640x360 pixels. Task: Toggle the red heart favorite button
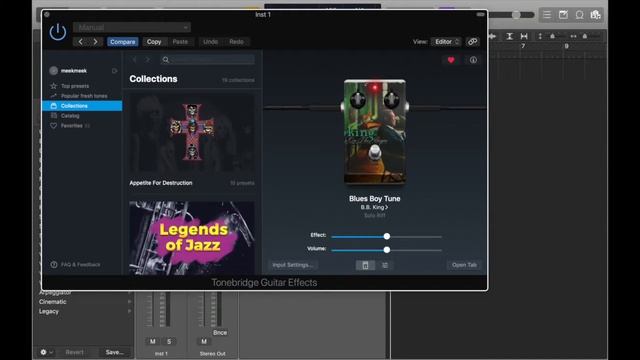click(x=451, y=60)
